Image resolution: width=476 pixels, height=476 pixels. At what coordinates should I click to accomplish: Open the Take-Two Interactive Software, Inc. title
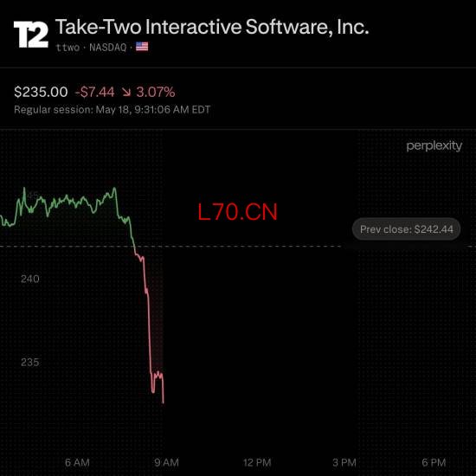pyautogui.click(x=212, y=27)
